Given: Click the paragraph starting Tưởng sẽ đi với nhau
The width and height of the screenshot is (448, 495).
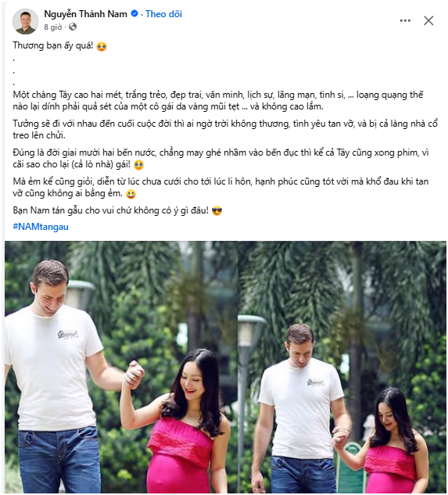Looking at the screenshot, I should point(225,130).
